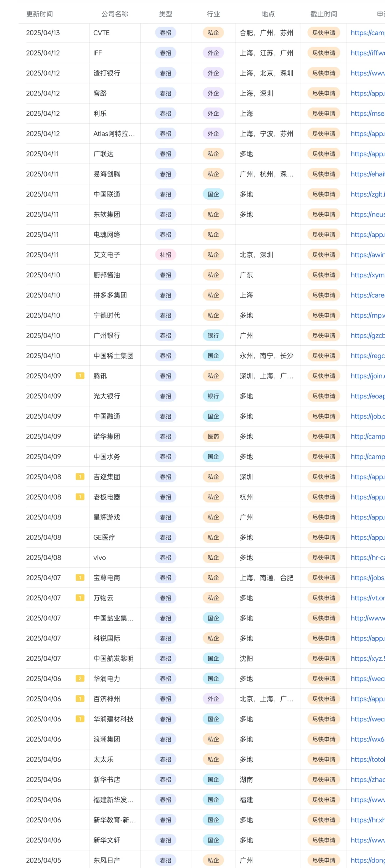Click the 社招 tag on the 艾文电子 row

(166, 255)
